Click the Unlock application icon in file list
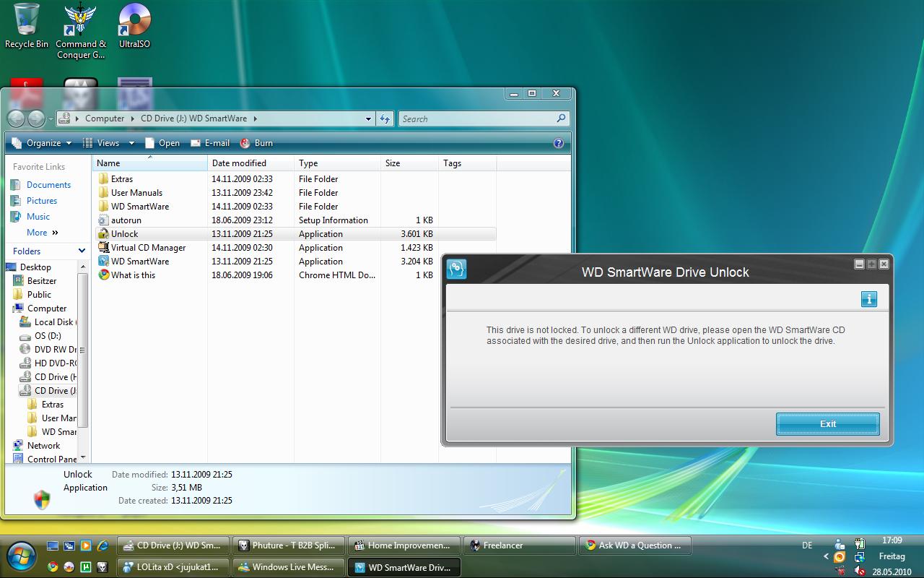 [103, 234]
